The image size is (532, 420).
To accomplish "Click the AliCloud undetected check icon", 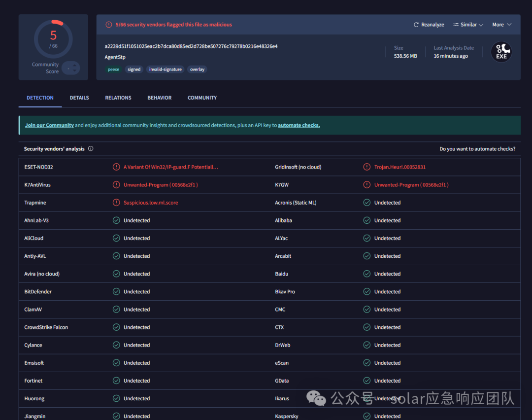I will point(116,239).
